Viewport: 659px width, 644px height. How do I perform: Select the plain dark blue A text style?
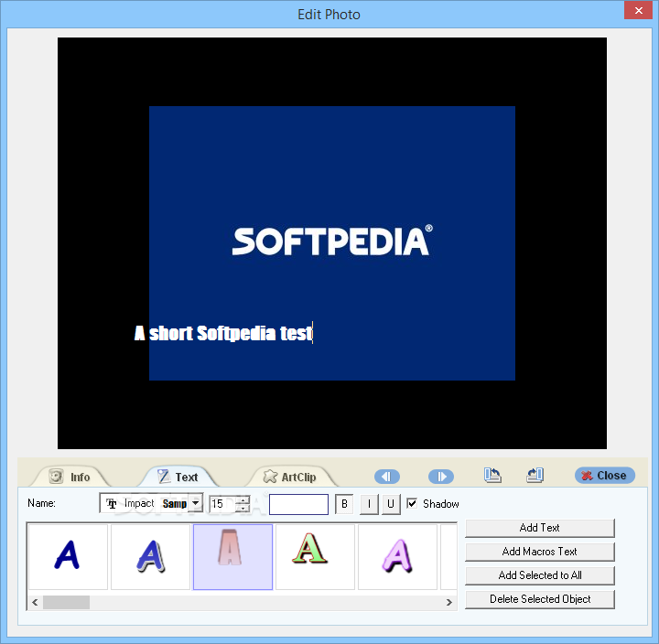(68, 556)
